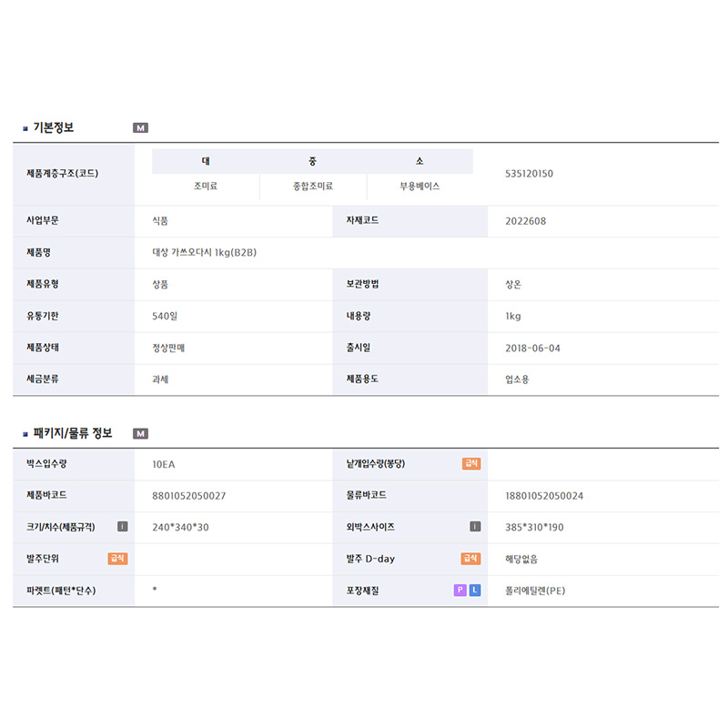Click the purple P badge for 포장재질

point(460,591)
